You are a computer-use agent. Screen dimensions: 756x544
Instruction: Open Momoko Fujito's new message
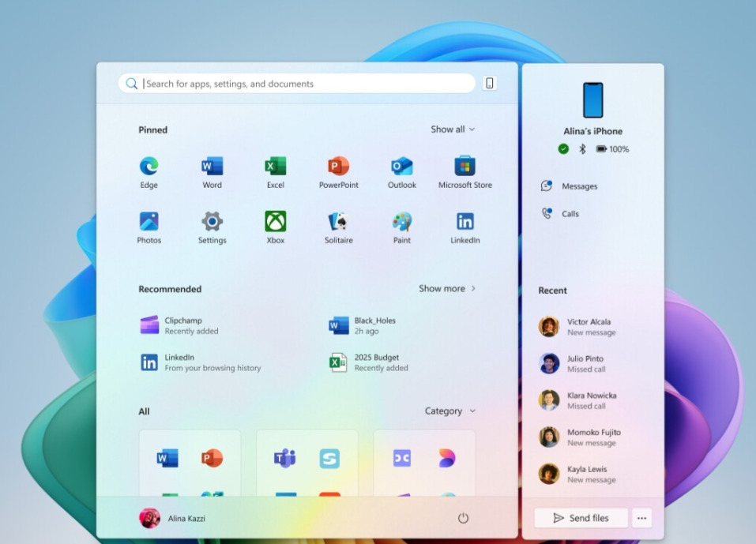click(x=580, y=437)
